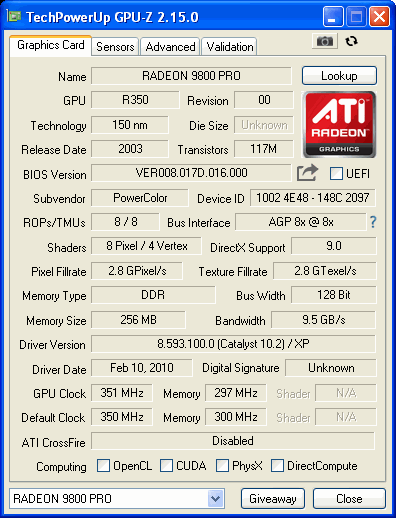Click the ATI CrossFire field showing Disabled
This screenshot has width=396, height=518.
[233, 441]
